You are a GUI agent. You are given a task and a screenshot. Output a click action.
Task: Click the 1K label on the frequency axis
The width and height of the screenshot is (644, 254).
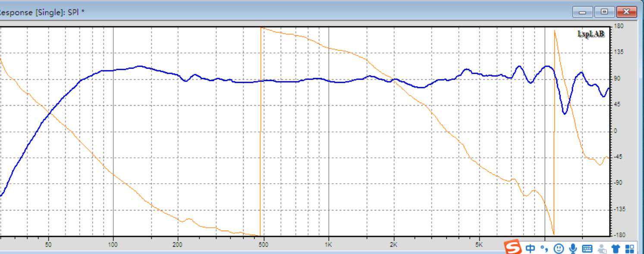[x=328, y=245]
